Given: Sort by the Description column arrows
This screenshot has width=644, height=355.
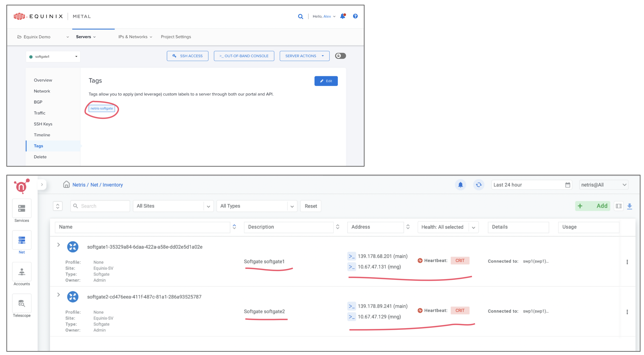Looking at the screenshot, I should point(337,227).
